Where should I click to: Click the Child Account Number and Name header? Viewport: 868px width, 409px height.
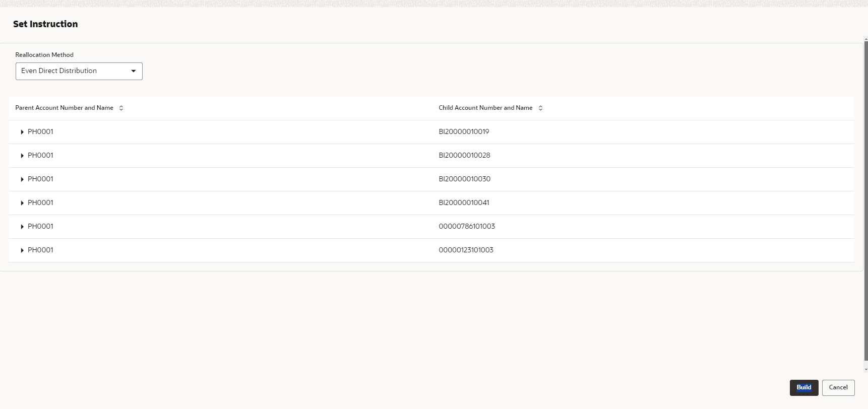[485, 108]
